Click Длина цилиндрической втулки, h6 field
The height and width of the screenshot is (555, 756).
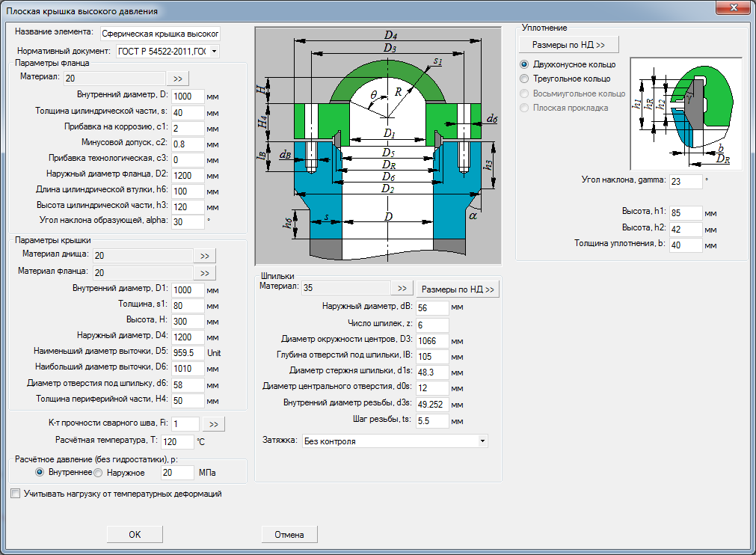tap(188, 191)
